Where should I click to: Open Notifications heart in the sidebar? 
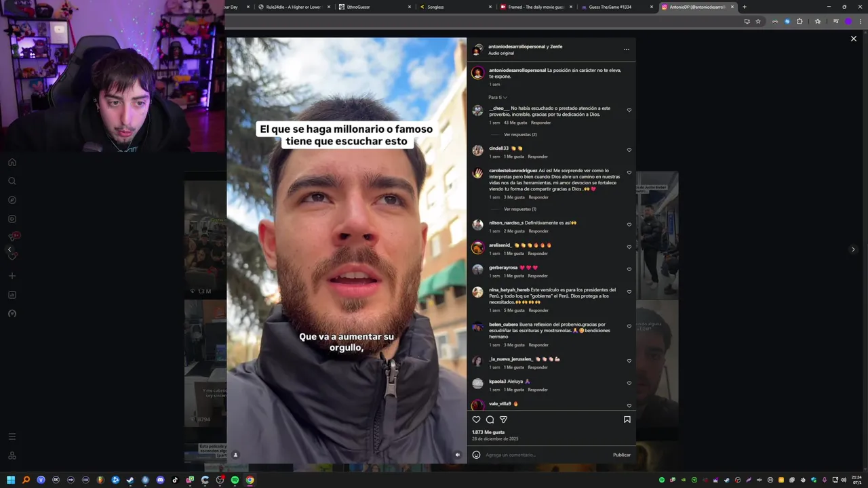point(12,256)
